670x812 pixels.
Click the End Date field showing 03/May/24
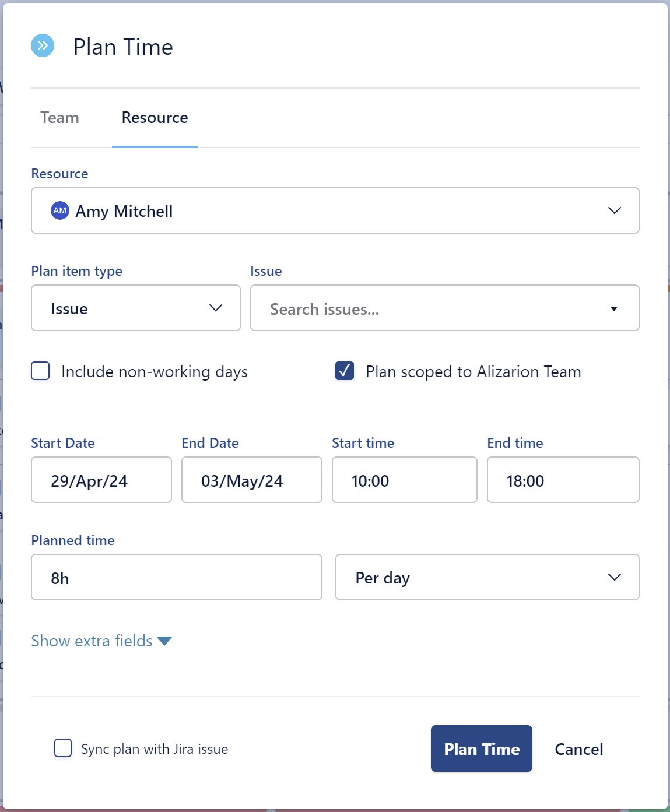coord(251,480)
